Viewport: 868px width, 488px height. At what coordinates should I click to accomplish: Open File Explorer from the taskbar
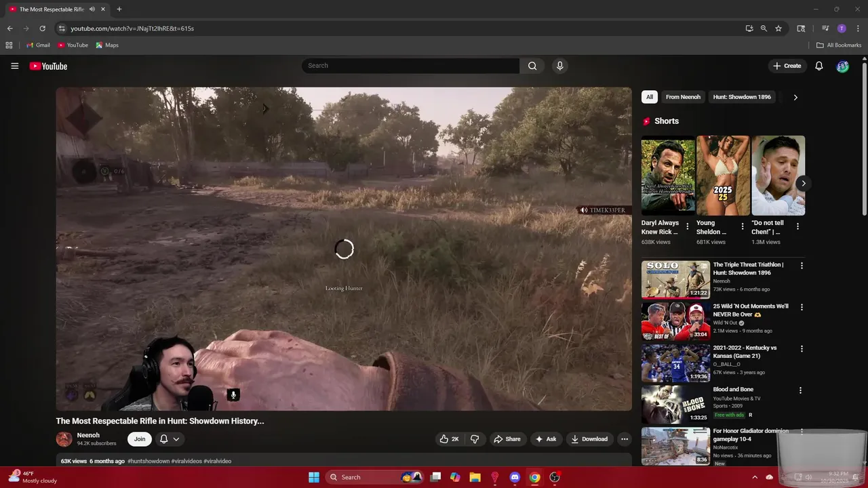click(x=475, y=477)
